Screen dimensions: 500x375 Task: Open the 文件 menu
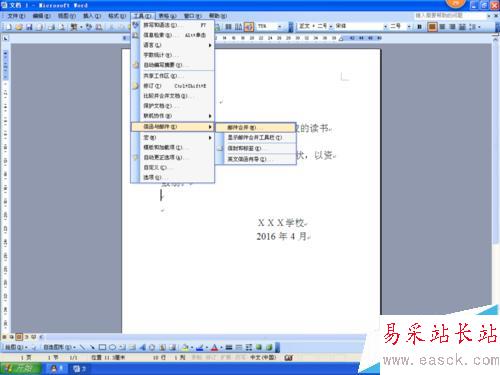tap(16, 16)
